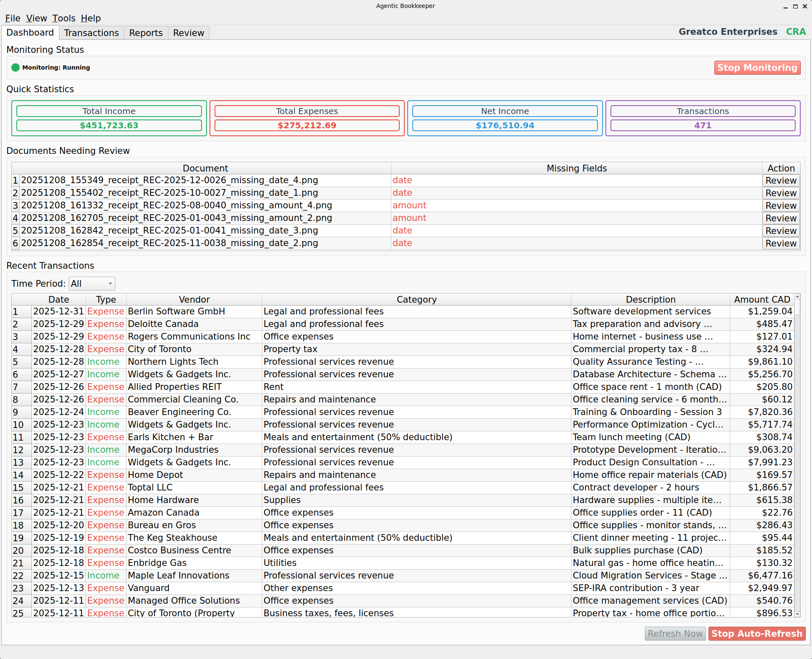The height and width of the screenshot is (659, 812).
Task: Open the File menu
Action: tap(13, 18)
